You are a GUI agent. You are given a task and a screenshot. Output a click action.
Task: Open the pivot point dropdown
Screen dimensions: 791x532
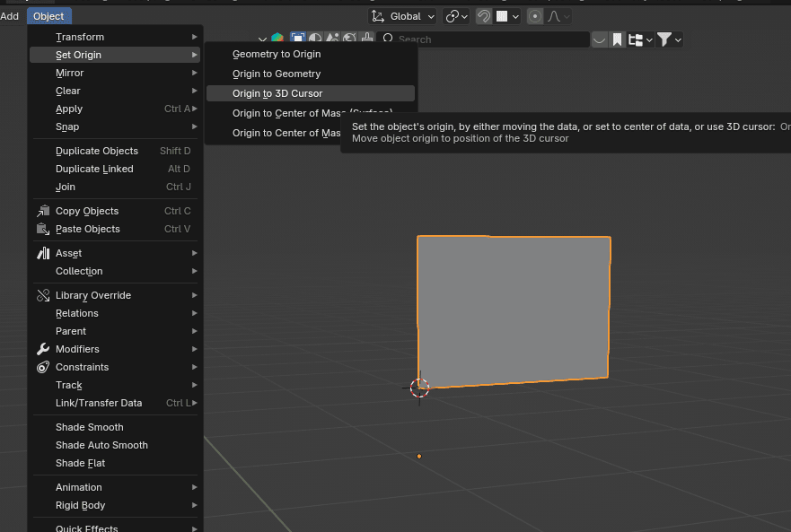(x=456, y=16)
